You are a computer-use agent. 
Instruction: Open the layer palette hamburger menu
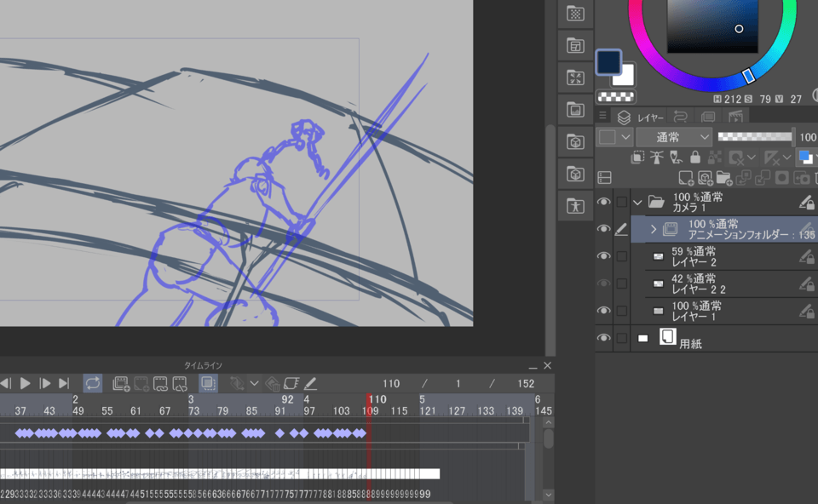[x=602, y=116]
